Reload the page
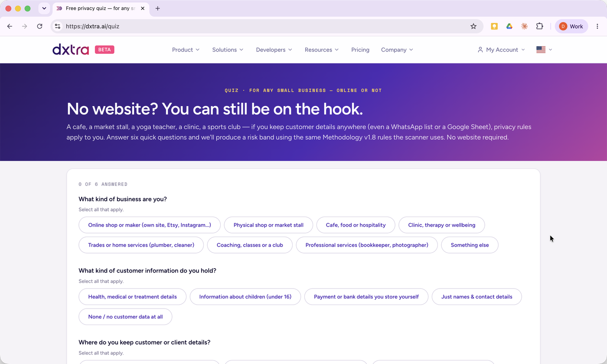 coord(39,26)
